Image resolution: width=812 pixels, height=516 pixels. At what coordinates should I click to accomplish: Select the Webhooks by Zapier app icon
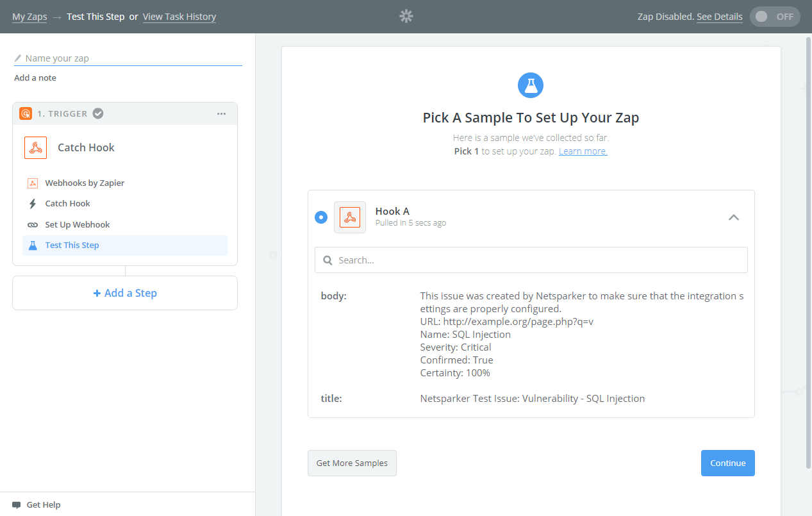[33, 183]
